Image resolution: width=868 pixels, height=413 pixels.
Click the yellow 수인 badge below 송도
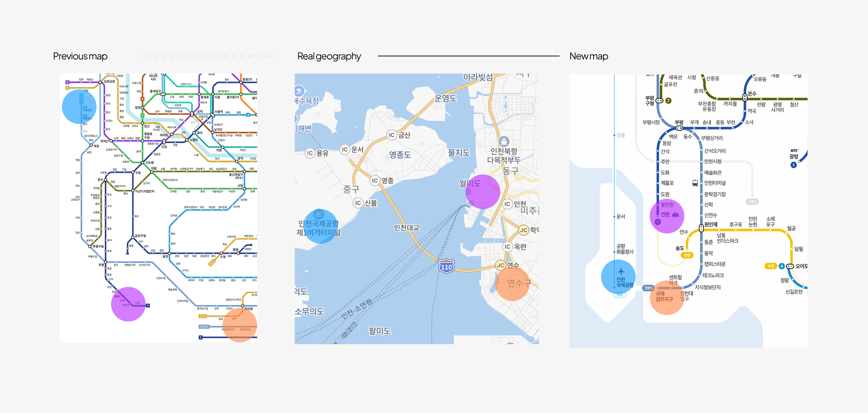(687, 255)
